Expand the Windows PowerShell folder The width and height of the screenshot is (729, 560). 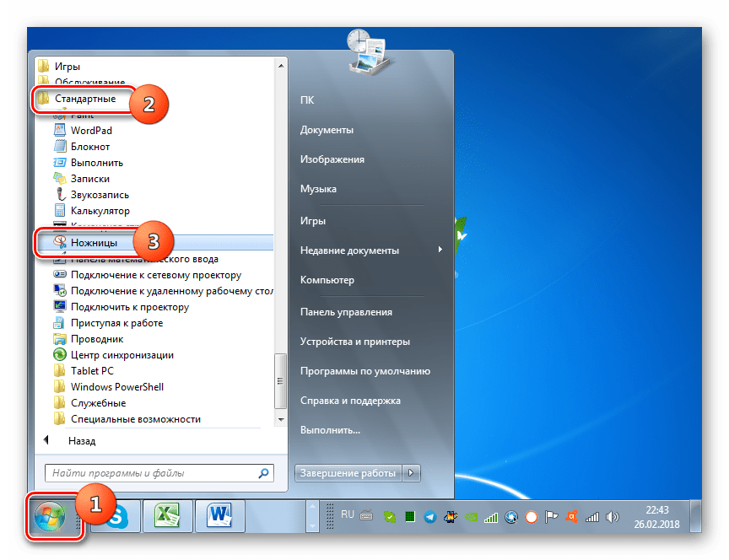[x=116, y=387]
